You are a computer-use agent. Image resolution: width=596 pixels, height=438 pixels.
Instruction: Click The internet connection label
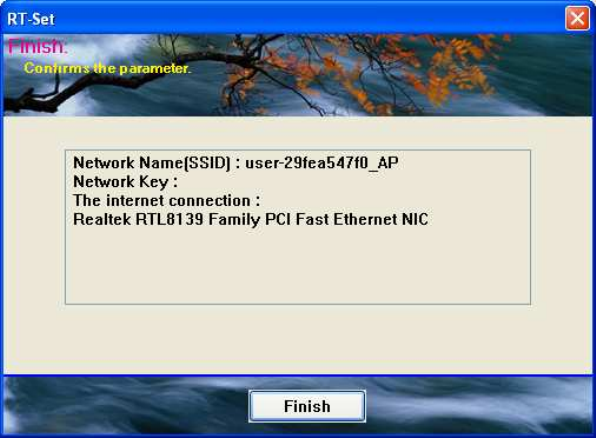click(166, 200)
